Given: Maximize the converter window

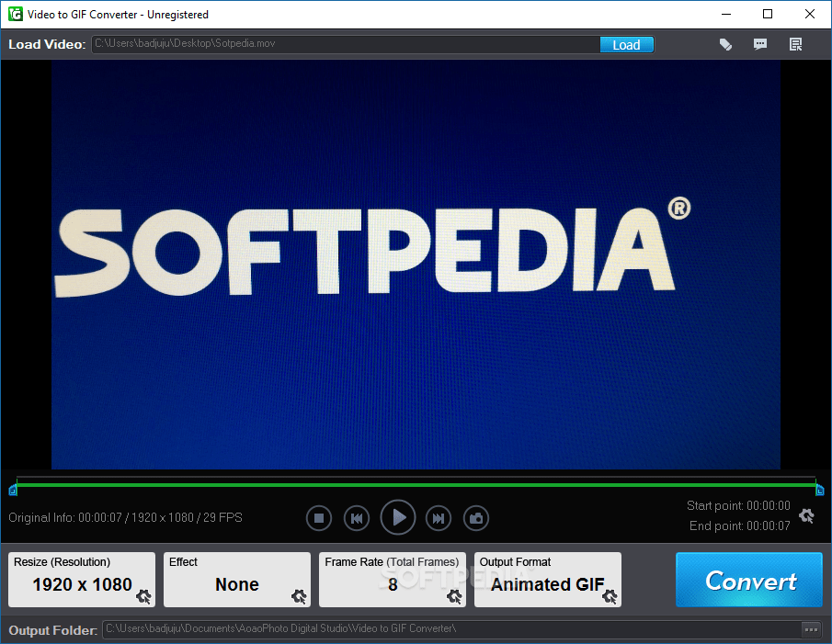Looking at the screenshot, I should tap(768, 15).
